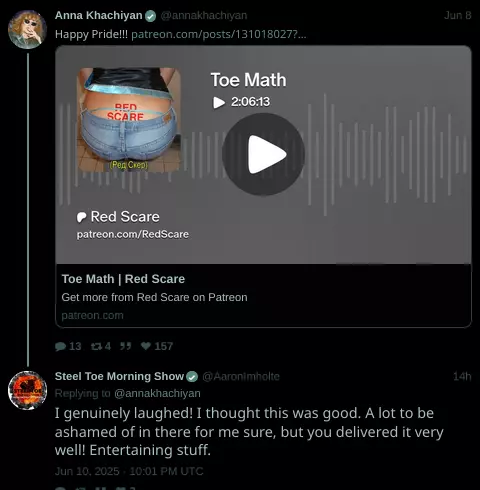
Task: Click Anna Khachiyan's verified badge icon
Action: coord(151,16)
